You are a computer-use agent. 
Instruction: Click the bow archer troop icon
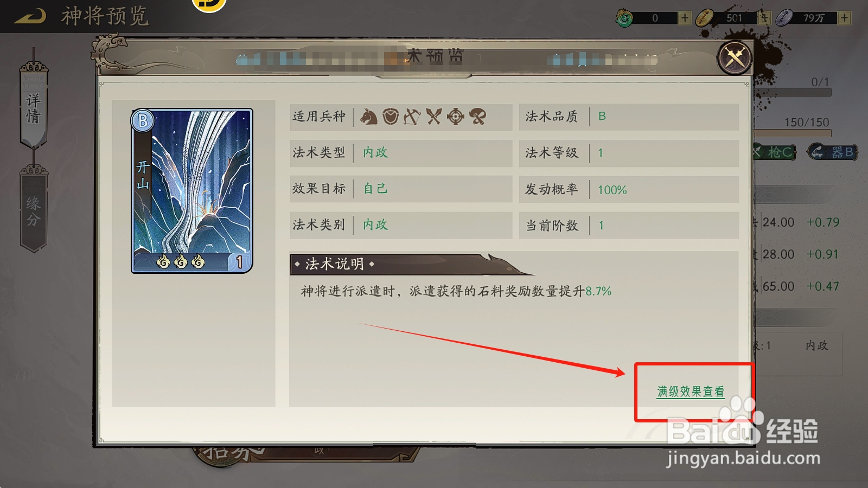412,117
